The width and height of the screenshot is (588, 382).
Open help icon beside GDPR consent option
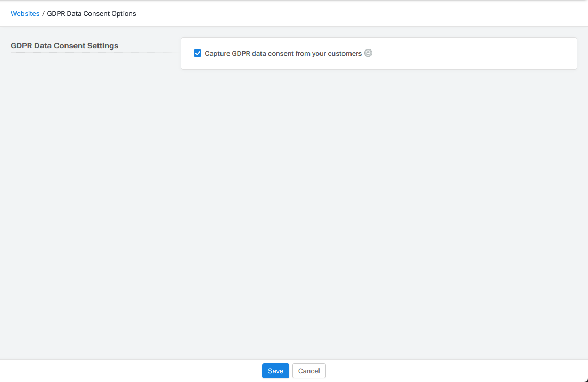tap(368, 53)
